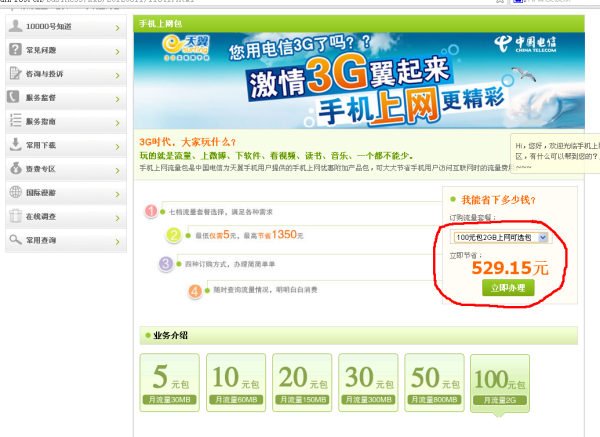The image size is (600, 437).
Task: Click the numbered list icon for 服务指南
Action: click(x=15, y=120)
